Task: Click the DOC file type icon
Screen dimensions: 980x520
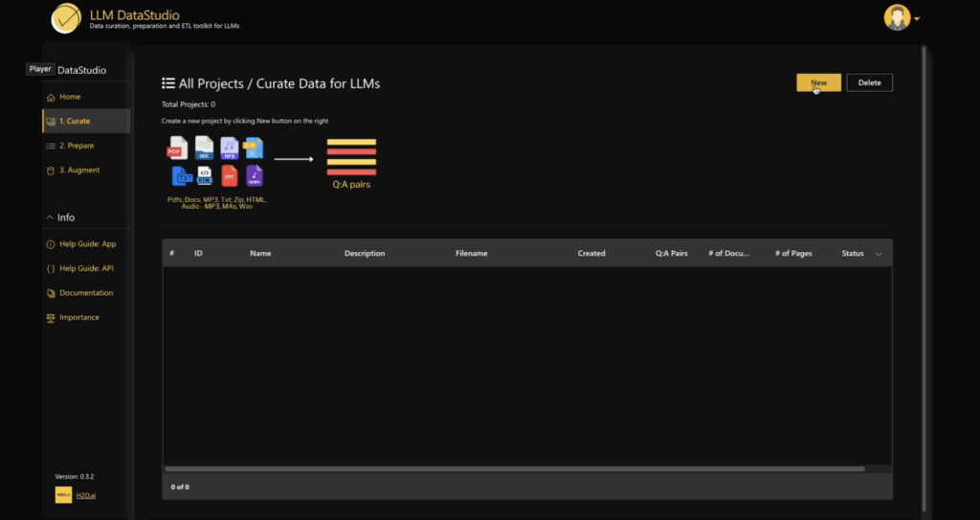Action: tap(204, 147)
